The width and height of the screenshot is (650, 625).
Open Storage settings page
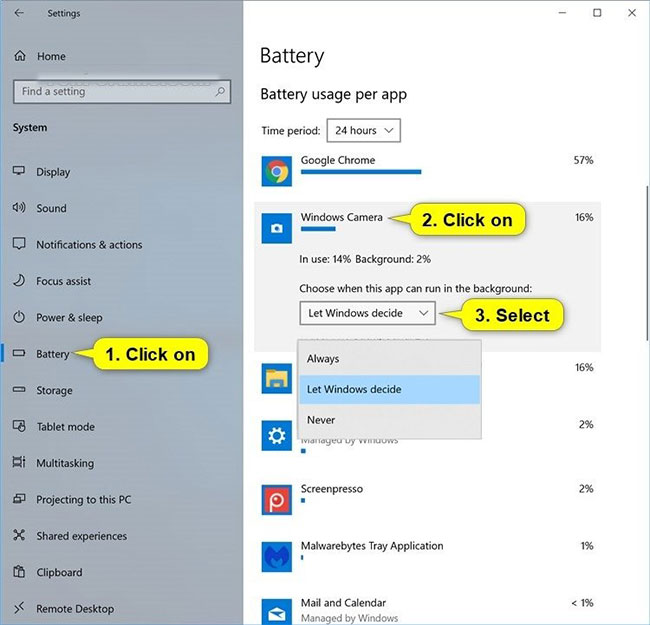pos(54,390)
